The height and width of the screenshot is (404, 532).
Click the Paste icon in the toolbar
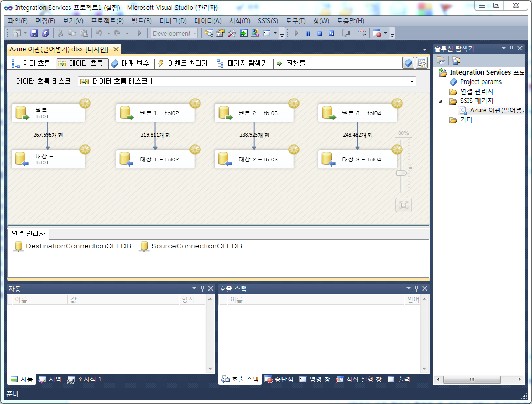pyautogui.click(x=84, y=33)
